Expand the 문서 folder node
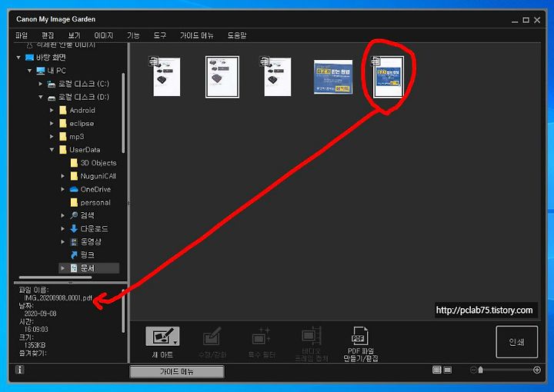554x392 pixels. coord(63,268)
